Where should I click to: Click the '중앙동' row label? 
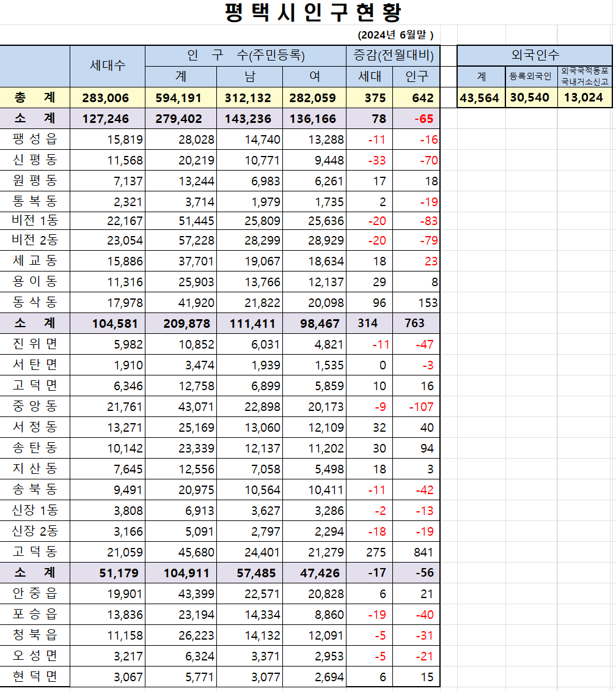[35, 406]
